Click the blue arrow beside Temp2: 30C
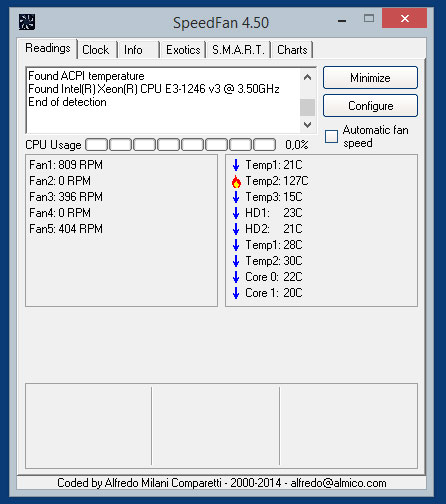The height and width of the screenshot is (504, 446). pos(236,261)
